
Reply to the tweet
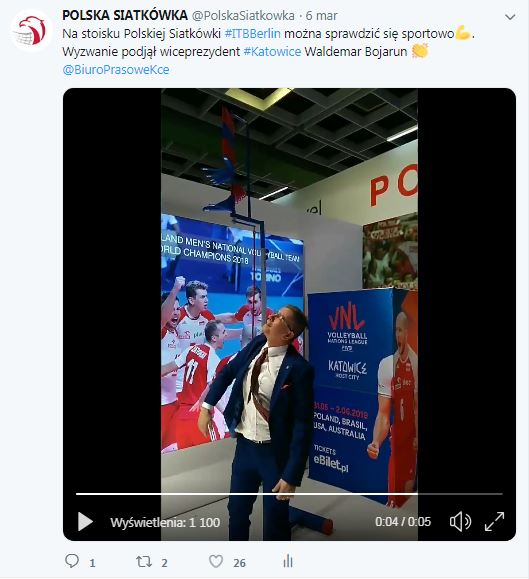[x=72, y=561]
